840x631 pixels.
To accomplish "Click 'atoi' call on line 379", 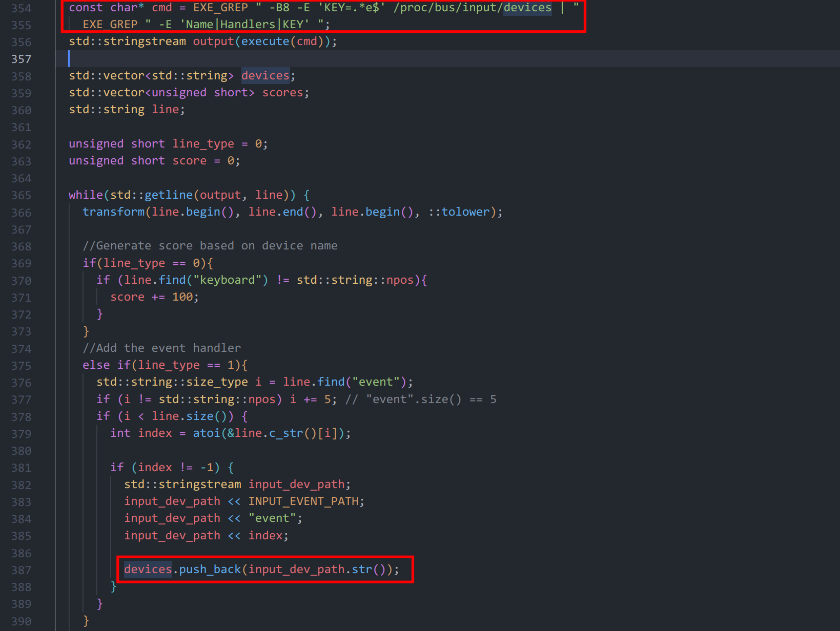I will [207, 433].
